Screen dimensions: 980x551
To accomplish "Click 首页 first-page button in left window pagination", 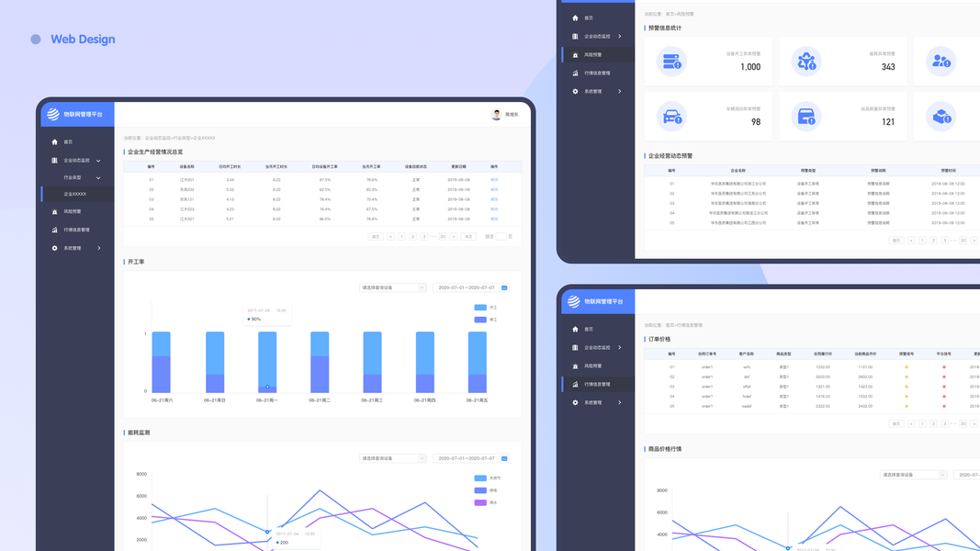I will [x=376, y=237].
